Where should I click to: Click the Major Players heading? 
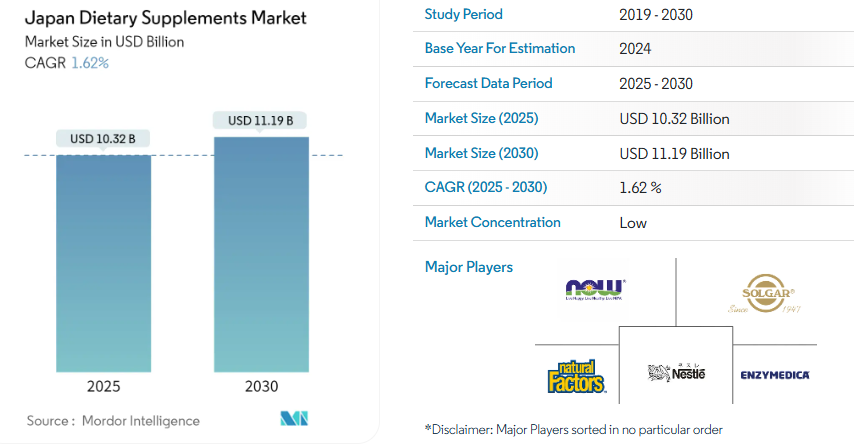(468, 267)
